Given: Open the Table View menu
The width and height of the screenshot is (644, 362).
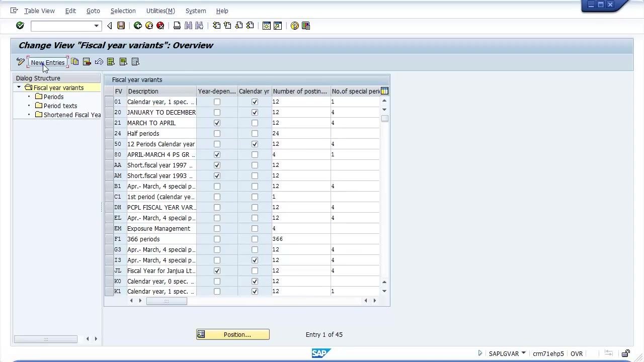Looking at the screenshot, I should (40, 11).
